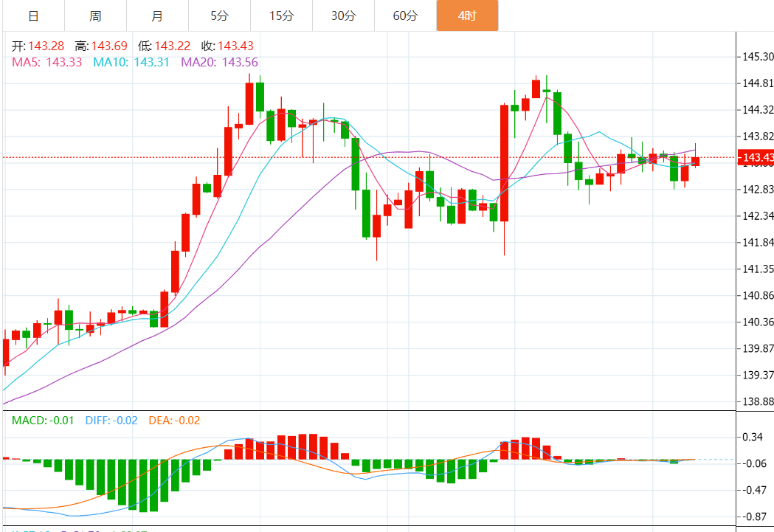Viewport: 774px width, 532px height.
Task: Click the MA10: 143.31 indicator label
Action: (131, 62)
